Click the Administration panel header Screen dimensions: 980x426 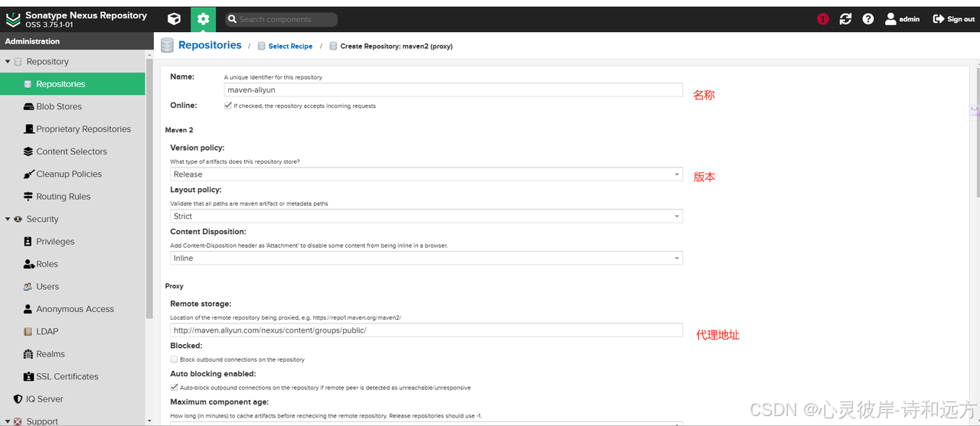click(x=77, y=41)
